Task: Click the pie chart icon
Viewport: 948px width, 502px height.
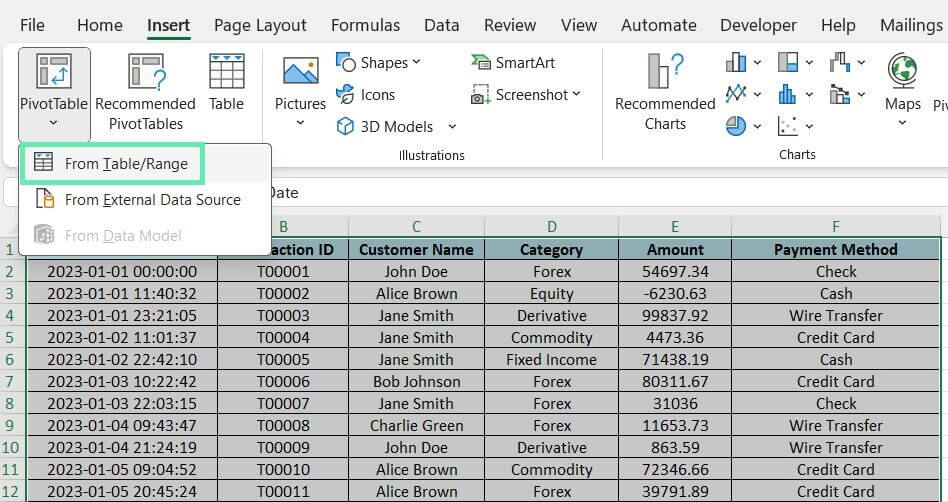Action: [x=736, y=126]
